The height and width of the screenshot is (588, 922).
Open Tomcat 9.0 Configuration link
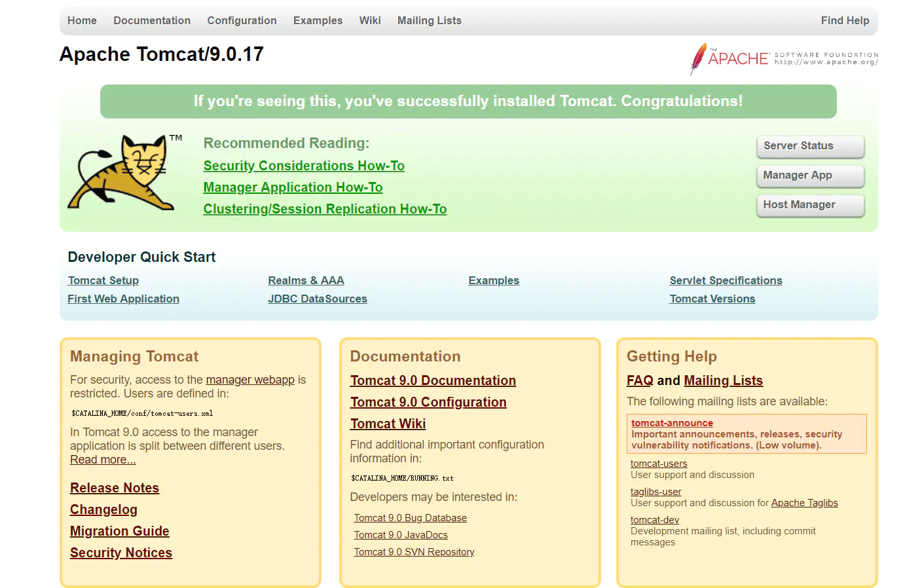pos(428,402)
